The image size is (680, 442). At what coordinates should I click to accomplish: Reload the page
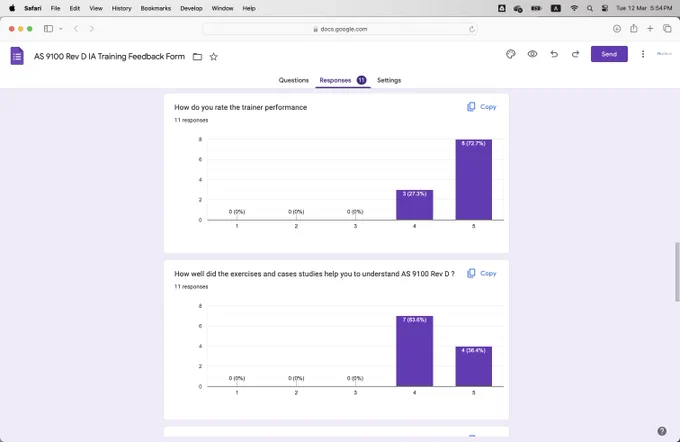pyautogui.click(x=471, y=29)
